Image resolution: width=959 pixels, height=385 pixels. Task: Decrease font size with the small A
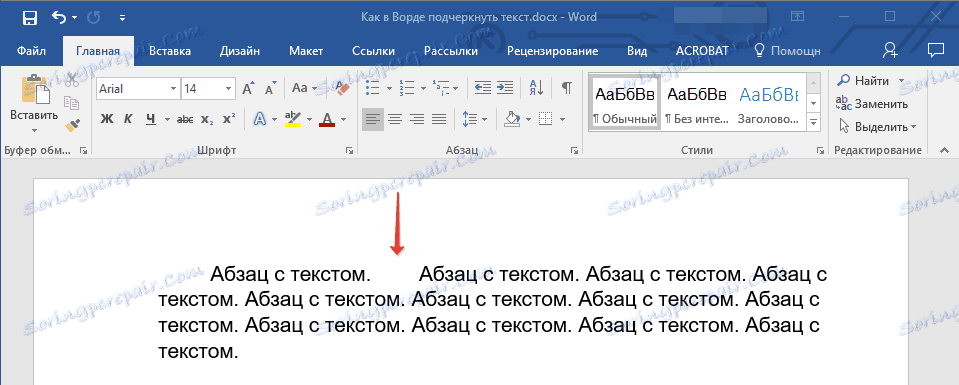pyautogui.click(x=271, y=89)
